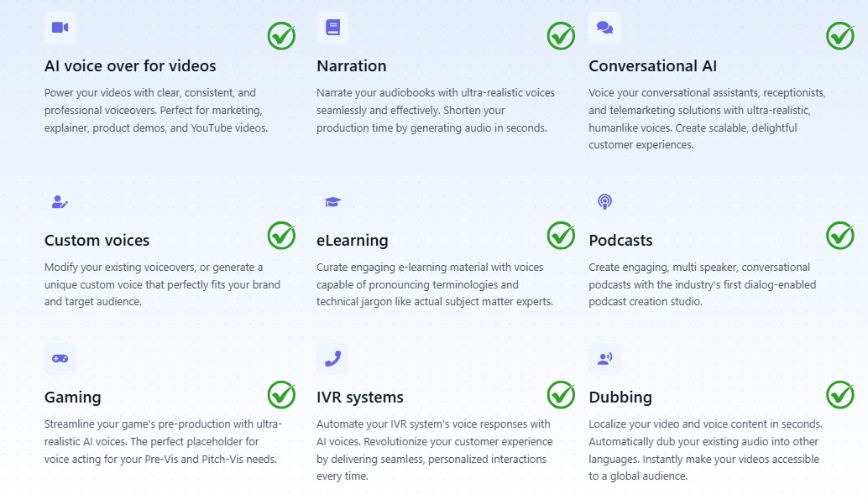868x499 pixels.
Task: Click the green checkmark beside Gaming
Action: coord(281,394)
